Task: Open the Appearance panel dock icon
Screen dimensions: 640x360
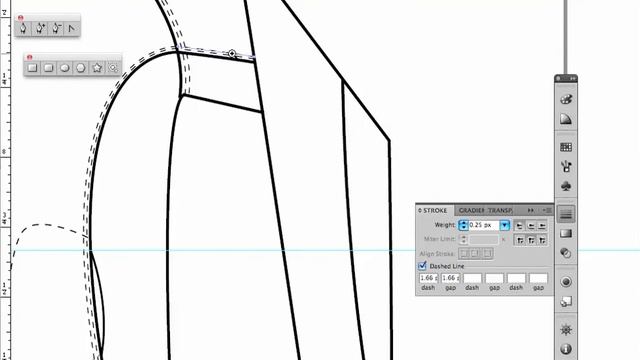Action: (x=566, y=282)
